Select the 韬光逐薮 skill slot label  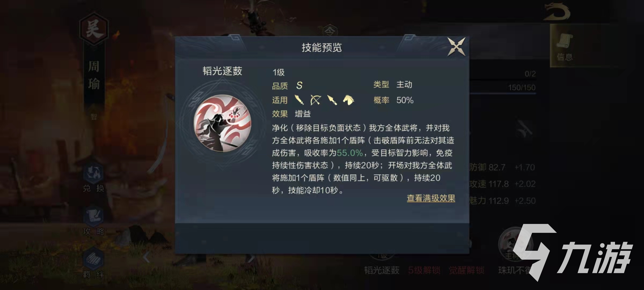point(382,270)
